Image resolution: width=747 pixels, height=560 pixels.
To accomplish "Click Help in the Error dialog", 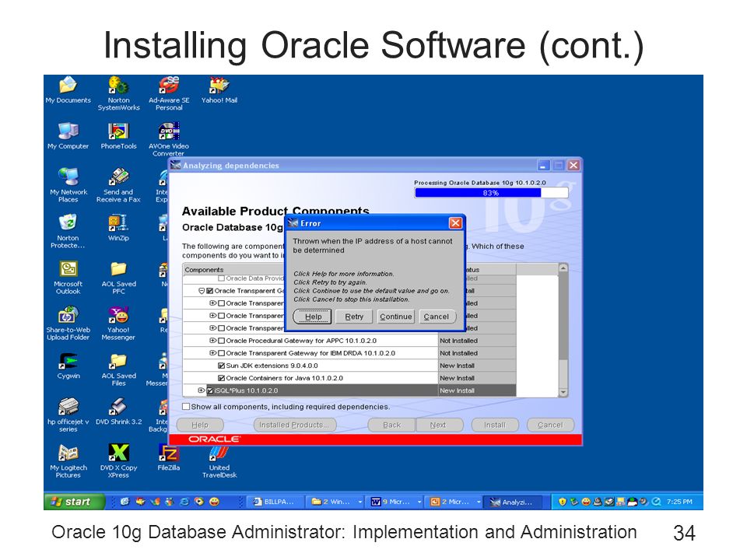I will coord(313,317).
